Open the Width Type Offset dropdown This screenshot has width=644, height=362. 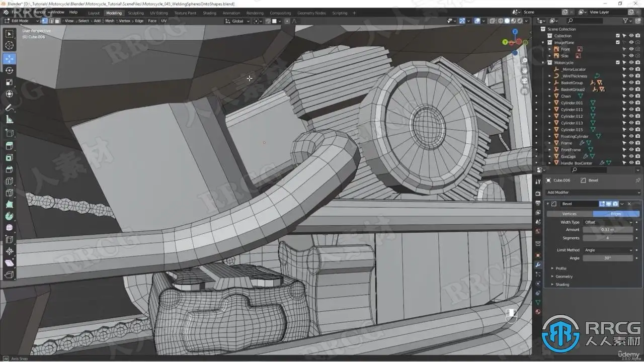[607, 222]
